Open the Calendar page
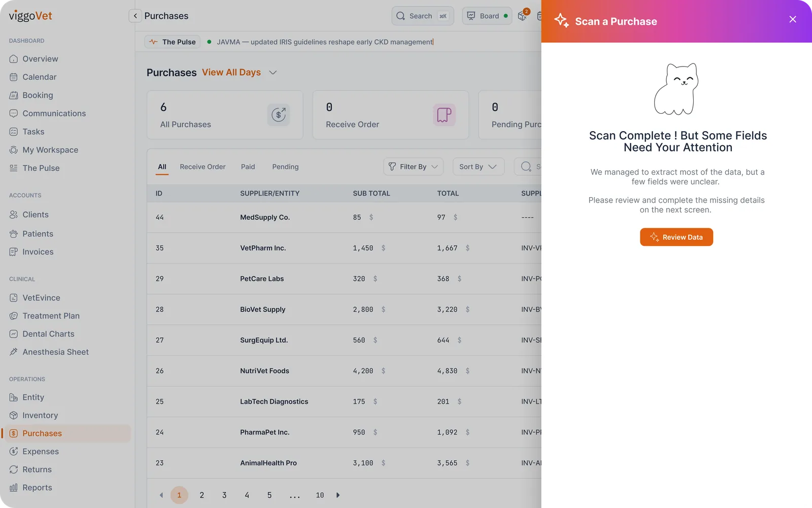 pos(33,77)
